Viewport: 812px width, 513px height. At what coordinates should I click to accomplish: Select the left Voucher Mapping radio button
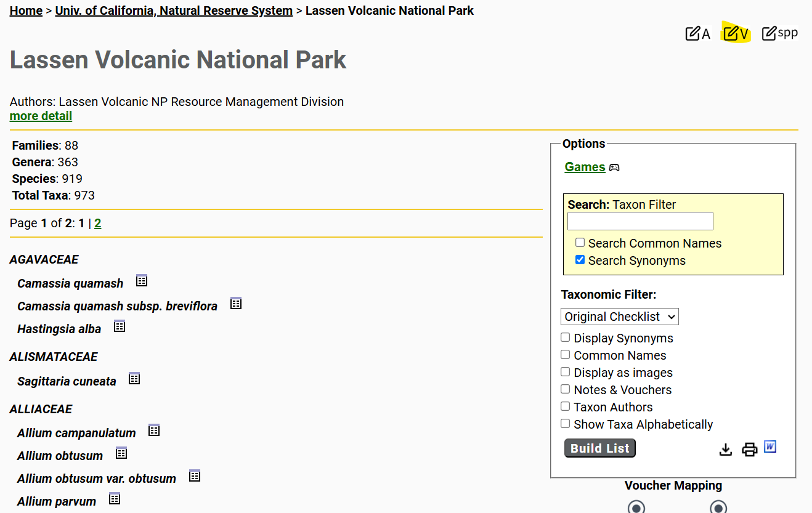[636, 507]
